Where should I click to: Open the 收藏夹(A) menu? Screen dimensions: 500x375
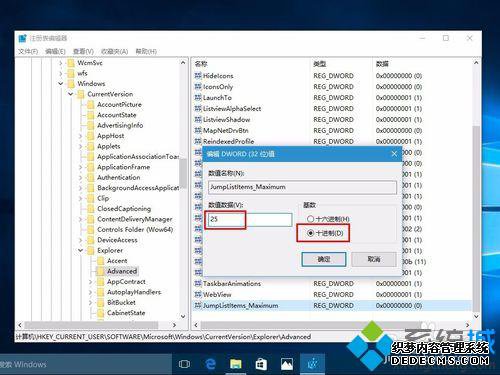coord(114,51)
